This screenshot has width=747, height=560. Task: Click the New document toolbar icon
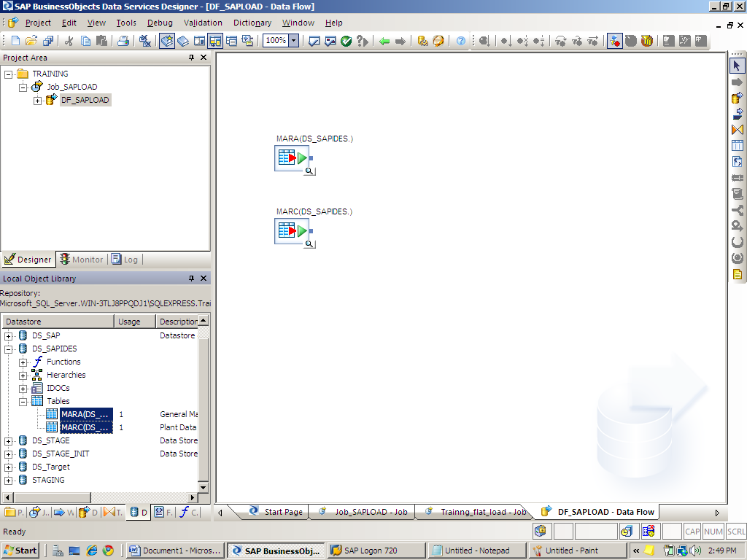(15, 41)
